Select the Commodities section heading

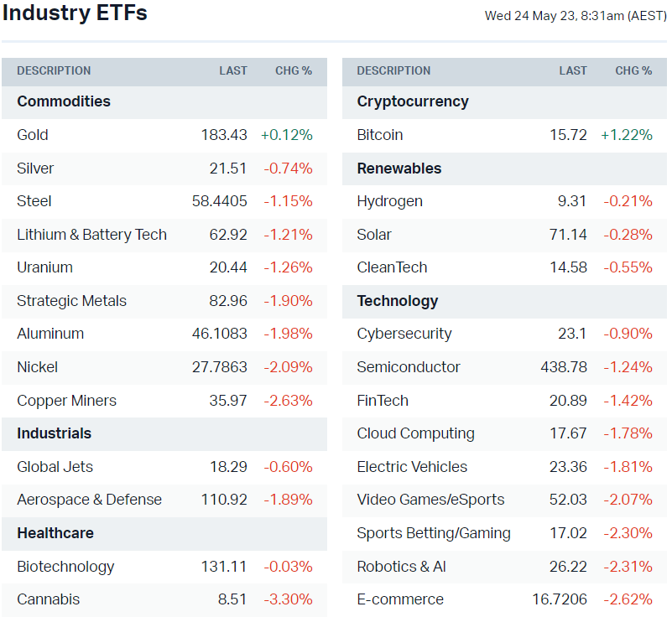pyautogui.click(x=64, y=101)
